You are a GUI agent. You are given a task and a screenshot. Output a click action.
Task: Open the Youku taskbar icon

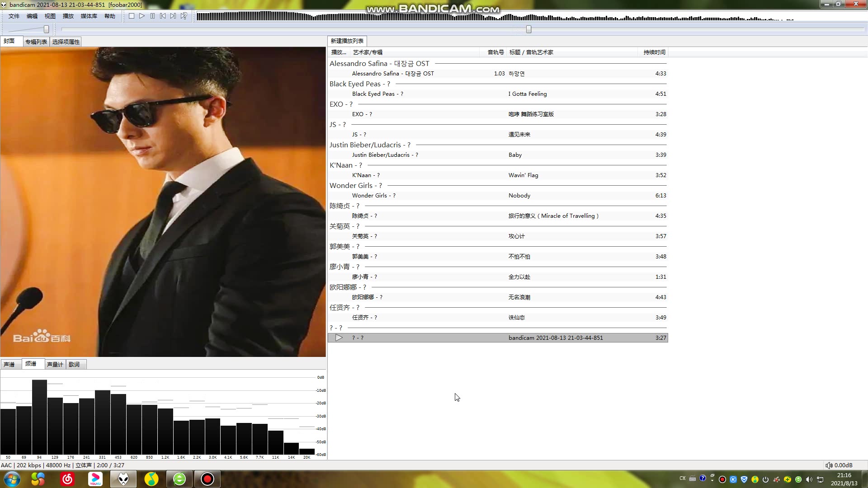point(95,479)
